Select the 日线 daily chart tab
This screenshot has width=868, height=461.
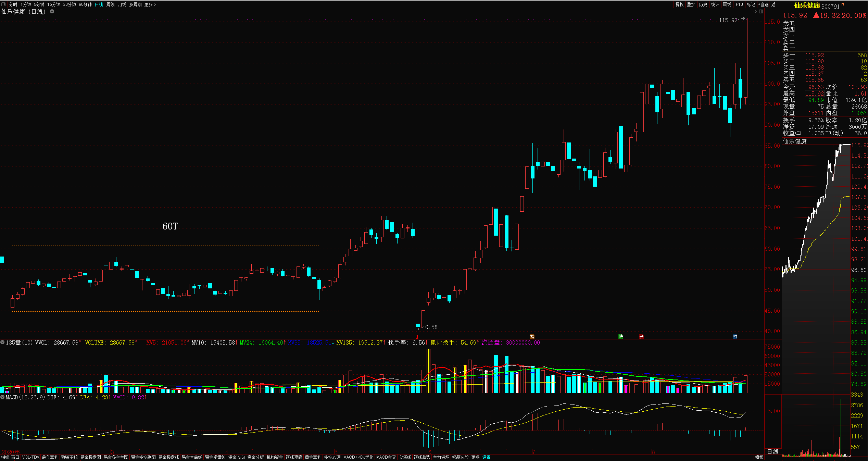point(99,4)
